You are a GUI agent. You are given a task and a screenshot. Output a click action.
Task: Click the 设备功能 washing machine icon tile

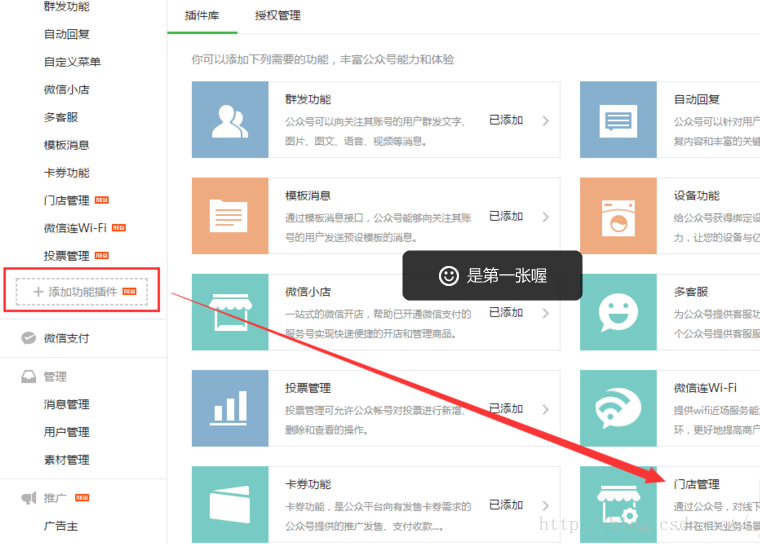point(618,216)
